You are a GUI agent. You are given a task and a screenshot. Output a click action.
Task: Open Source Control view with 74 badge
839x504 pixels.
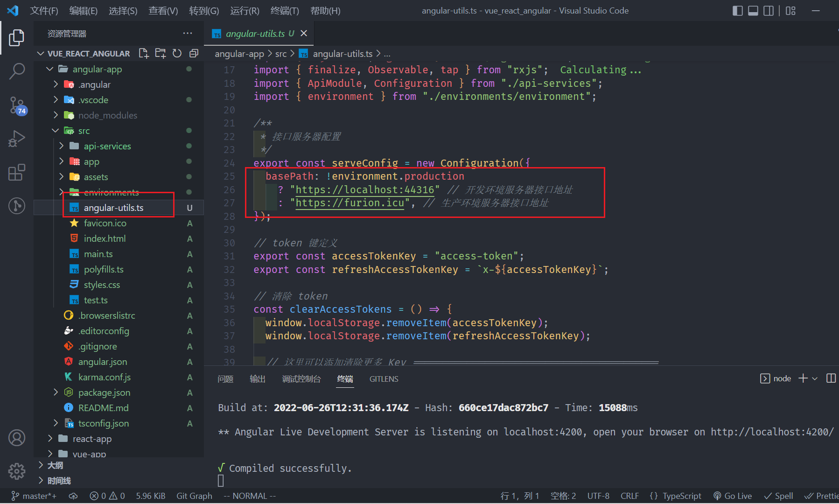17,105
